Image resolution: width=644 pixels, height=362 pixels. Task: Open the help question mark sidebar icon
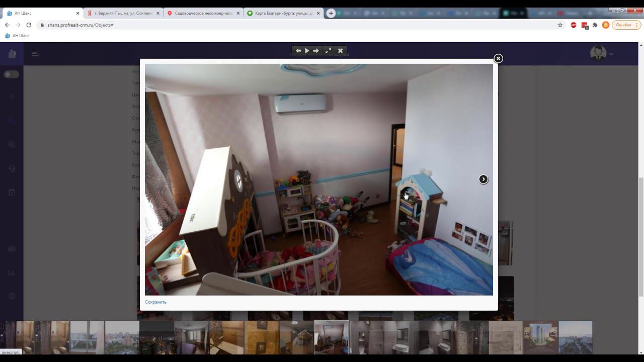point(12,296)
